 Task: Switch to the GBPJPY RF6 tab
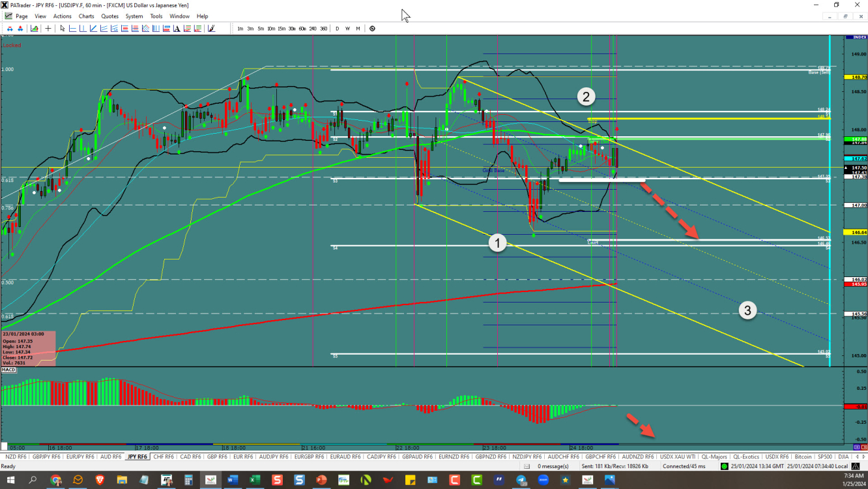tap(47, 456)
